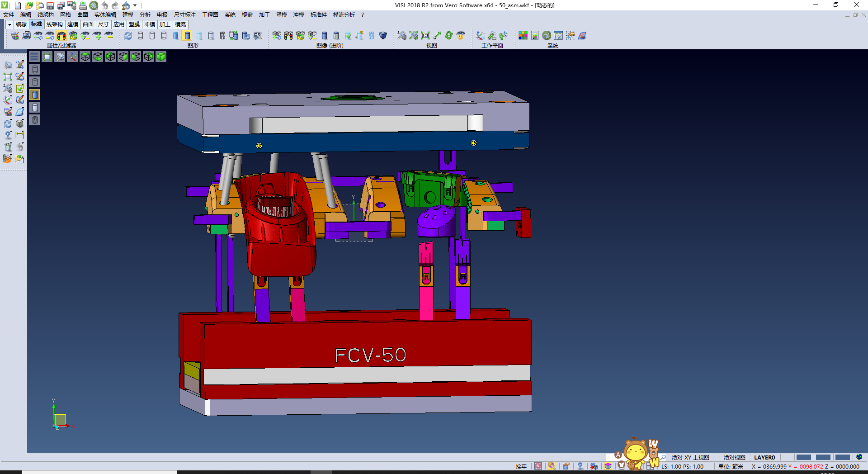Image resolution: width=868 pixels, height=474 pixels.
Task: Toggle the active shaded mode in left strip
Action: 35,95
